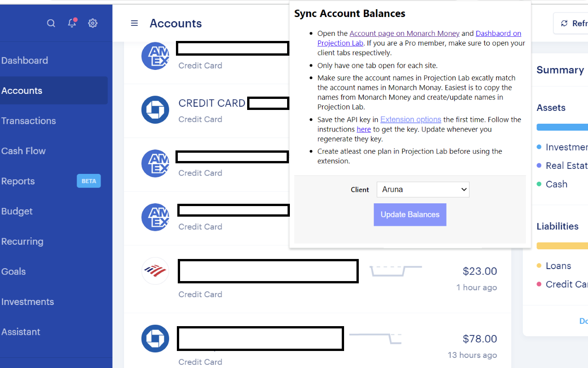
Task: Open the sparkline chart in the $23.00 row
Action: coord(396,270)
